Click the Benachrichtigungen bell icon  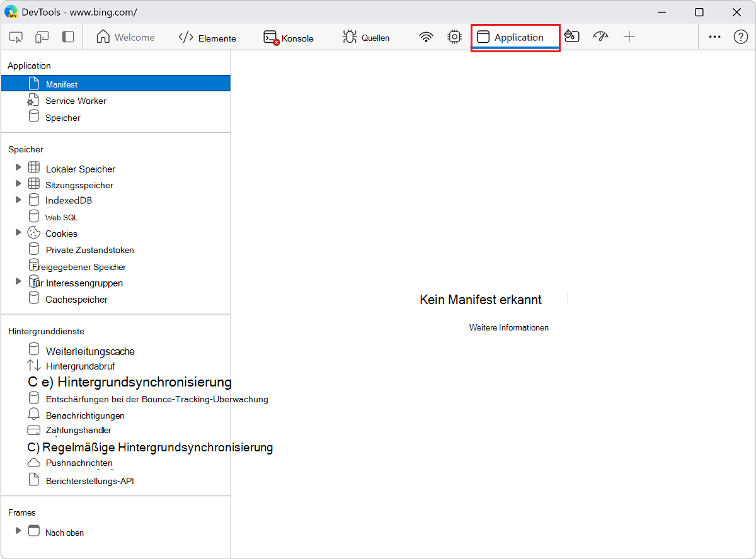click(x=34, y=414)
